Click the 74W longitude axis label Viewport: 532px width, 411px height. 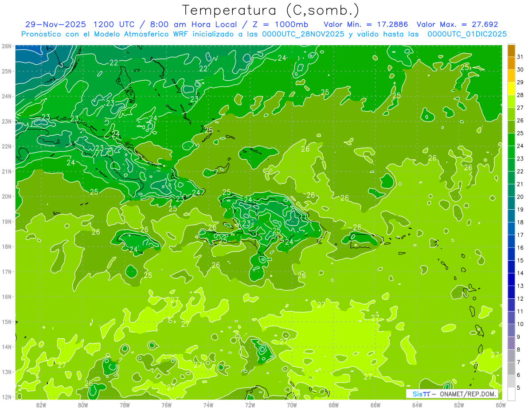(208, 405)
